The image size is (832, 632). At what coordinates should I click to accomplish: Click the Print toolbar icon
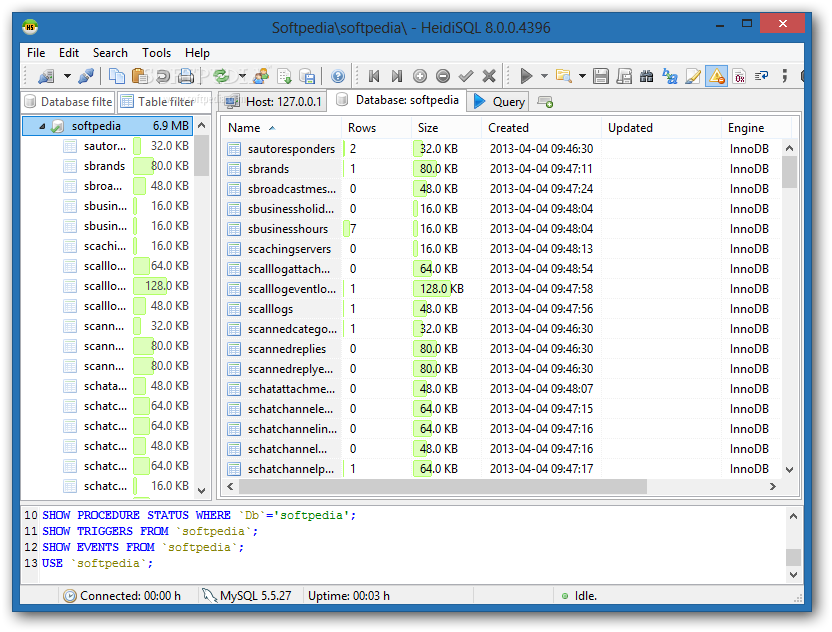coord(186,76)
